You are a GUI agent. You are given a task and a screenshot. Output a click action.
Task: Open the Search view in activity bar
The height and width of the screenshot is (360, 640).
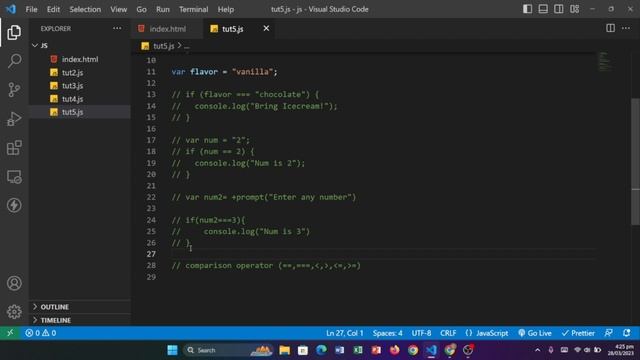coord(14,61)
